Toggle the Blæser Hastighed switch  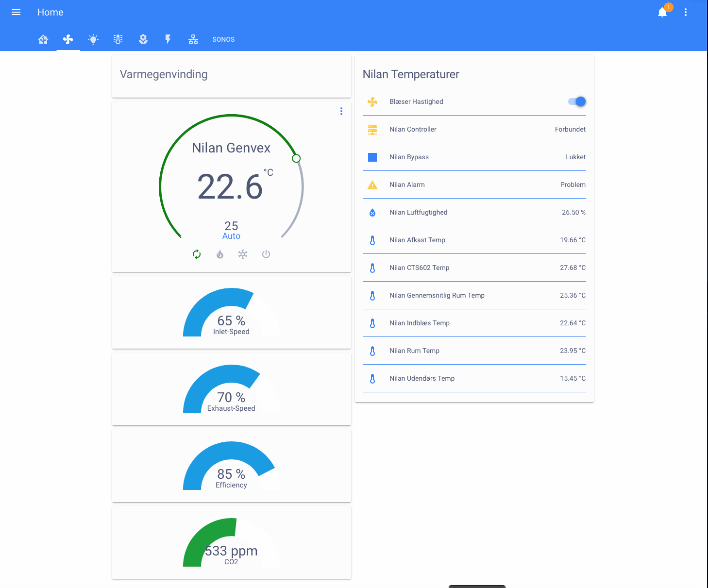pyautogui.click(x=577, y=101)
